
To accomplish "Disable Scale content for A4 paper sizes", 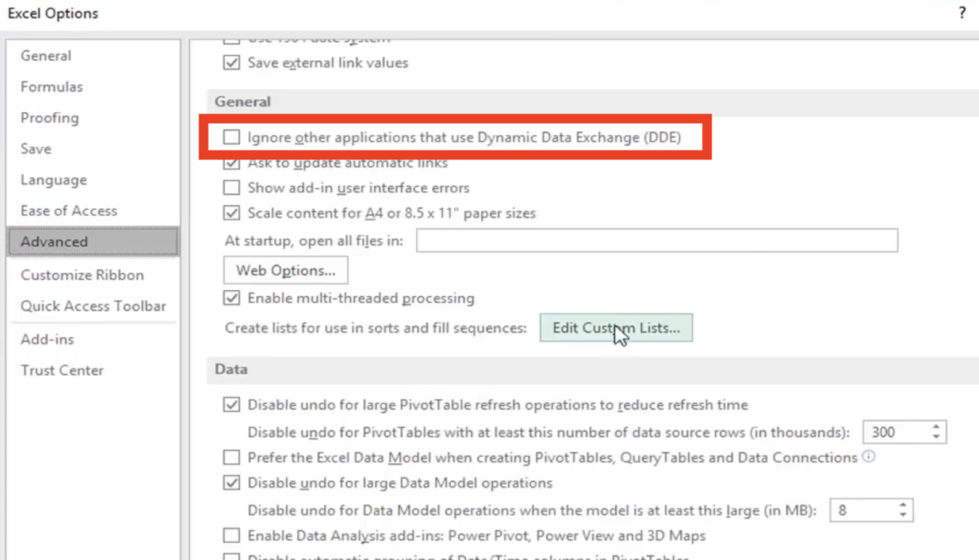I will [x=231, y=213].
